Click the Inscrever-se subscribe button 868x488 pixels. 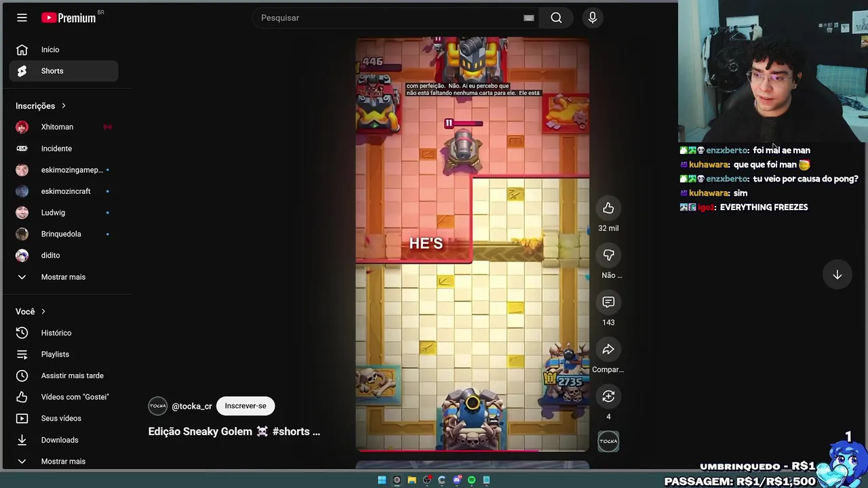(245, 406)
